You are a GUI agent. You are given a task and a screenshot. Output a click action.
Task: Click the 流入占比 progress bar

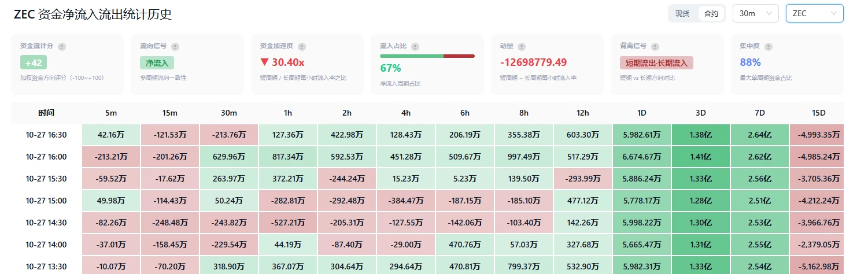427,56
